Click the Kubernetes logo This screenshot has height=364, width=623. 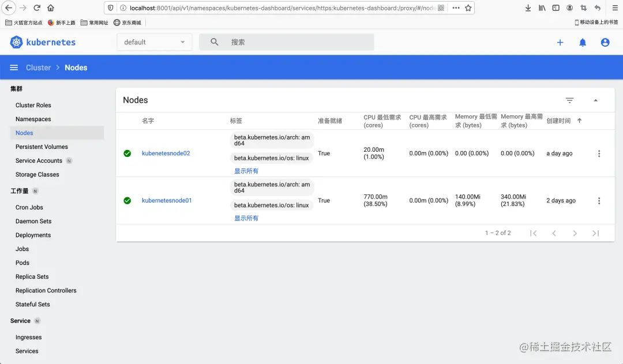(43, 42)
